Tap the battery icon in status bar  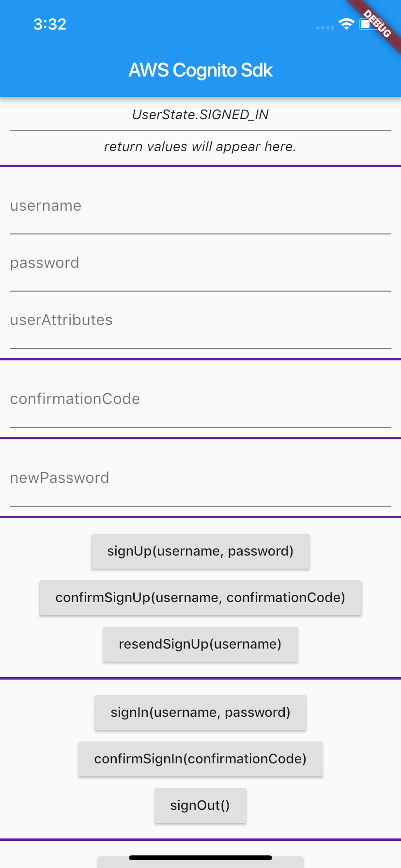coord(367,24)
